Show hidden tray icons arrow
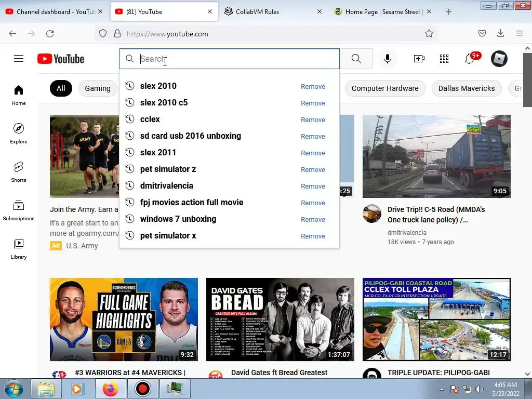Viewport: 532px width, 399px height. pyautogui.click(x=442, y=389)
